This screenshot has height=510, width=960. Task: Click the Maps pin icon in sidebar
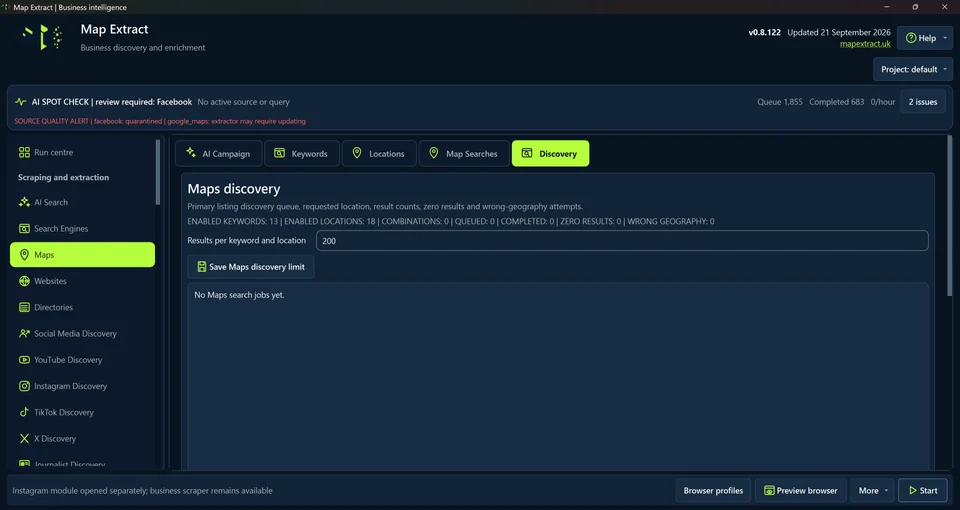click(24, 255)
